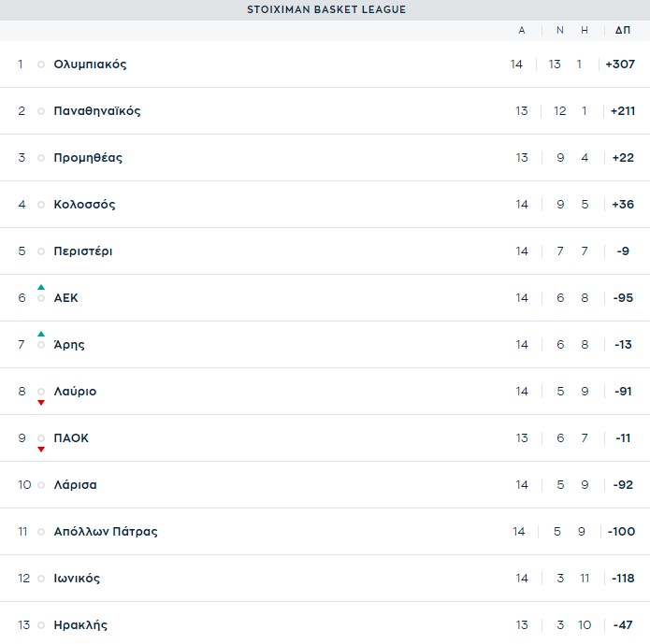Sort by the H losses column header
The height and width of the screenshot is (644, 650).
[x=585, y=30]
